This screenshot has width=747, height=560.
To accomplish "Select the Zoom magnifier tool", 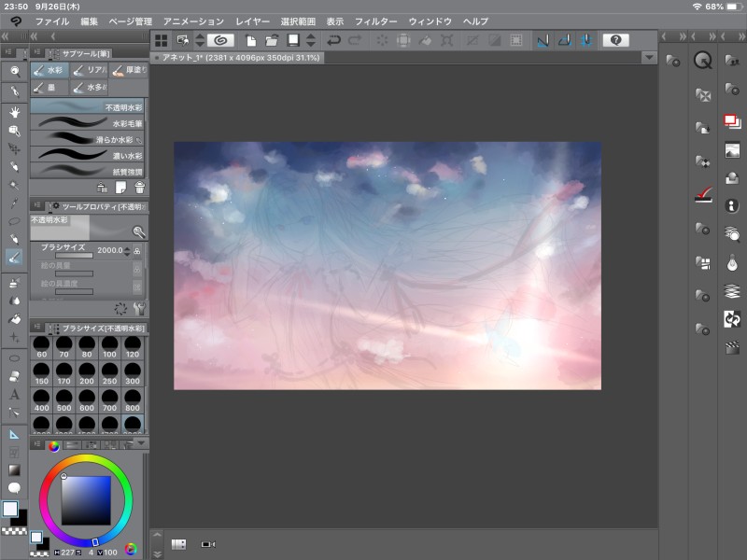I will [x=15, y=72].
